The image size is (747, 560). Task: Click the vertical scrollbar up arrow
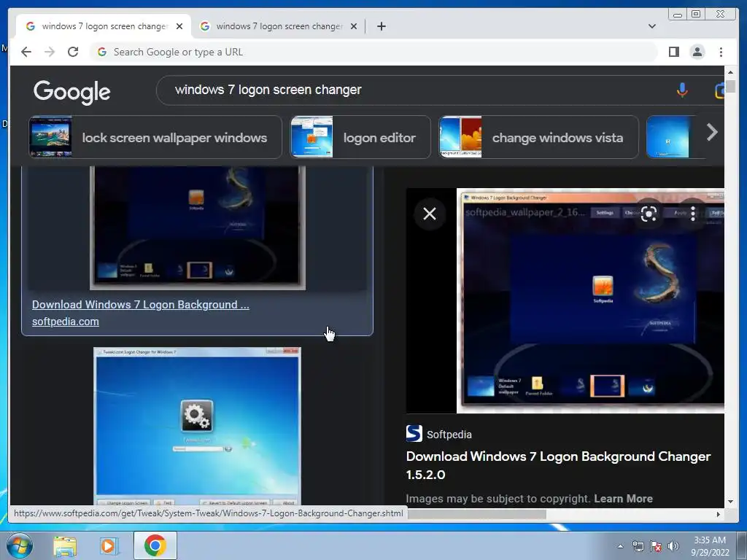(730, 72)
